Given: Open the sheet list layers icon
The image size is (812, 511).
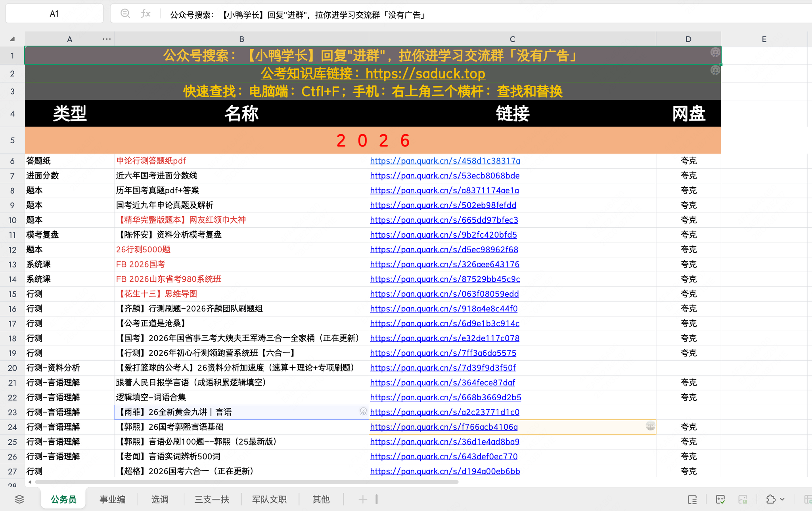Looking at the screenshot, I should click(19, 499).
